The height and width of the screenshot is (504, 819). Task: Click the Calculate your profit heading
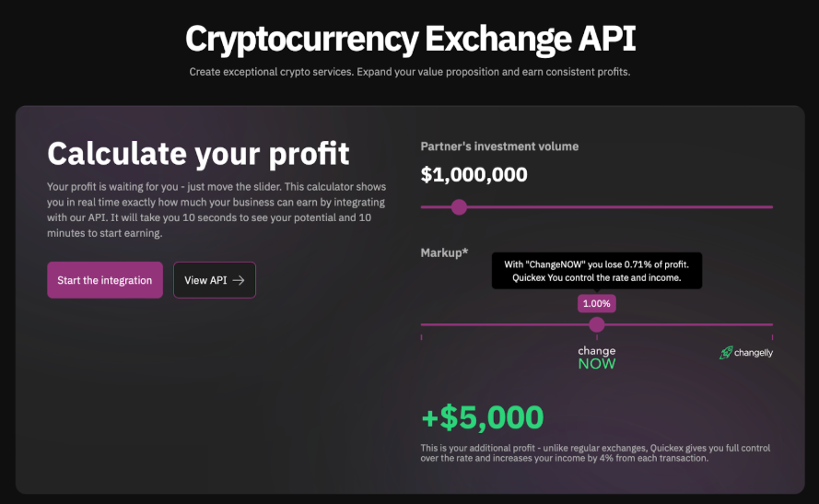click(198, 153)
